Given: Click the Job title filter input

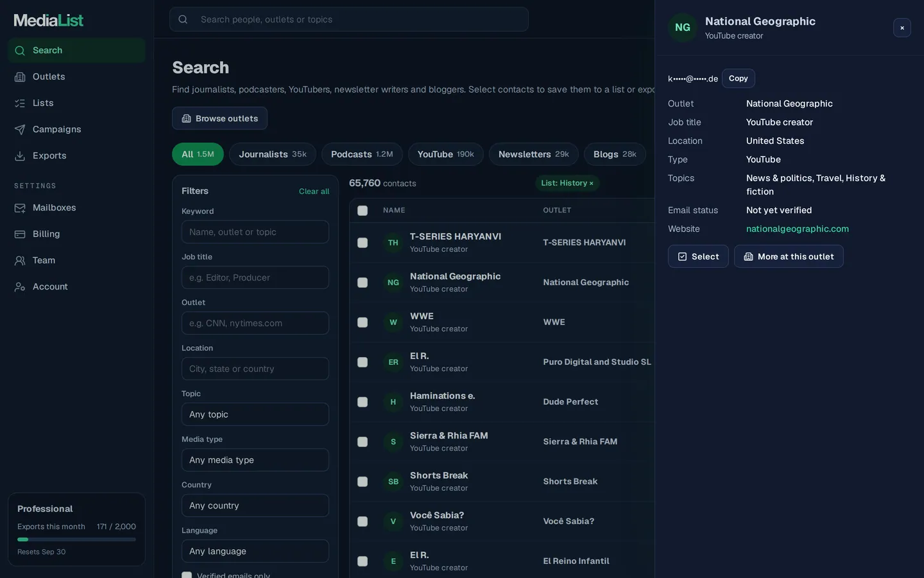Looking at the screenshot, I should (x=255, y=277).
